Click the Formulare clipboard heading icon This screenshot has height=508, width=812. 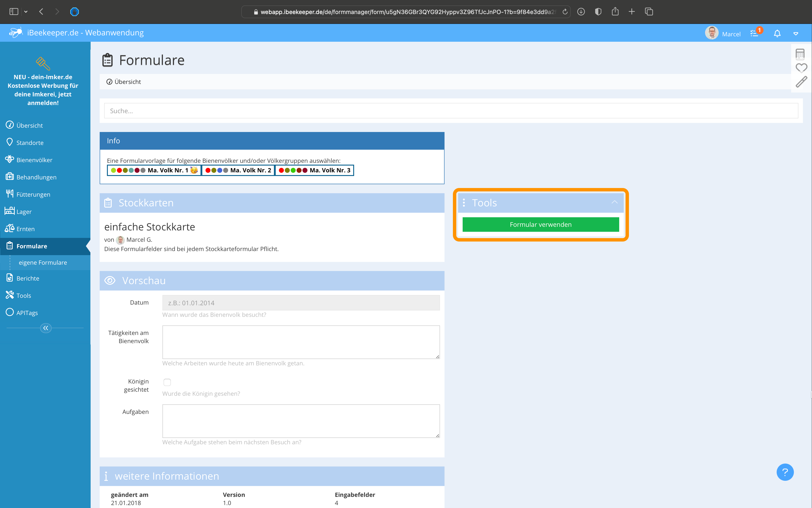(x=107, y=60)
